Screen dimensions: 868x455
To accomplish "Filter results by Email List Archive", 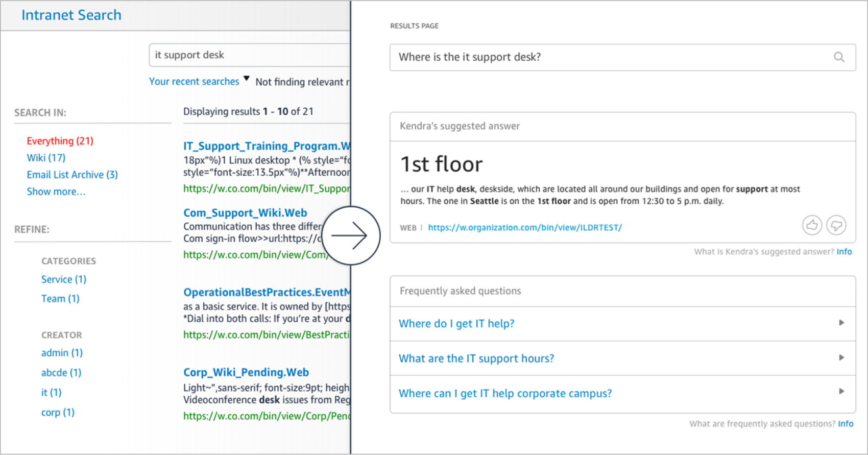I will [72, 174].
